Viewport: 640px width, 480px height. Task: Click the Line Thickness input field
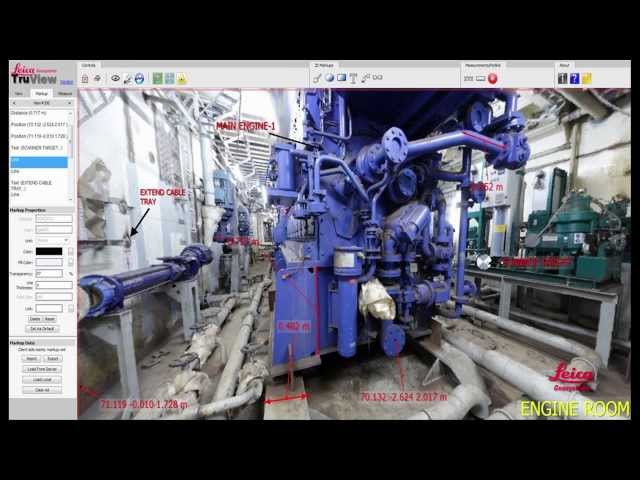coord(53,285)
